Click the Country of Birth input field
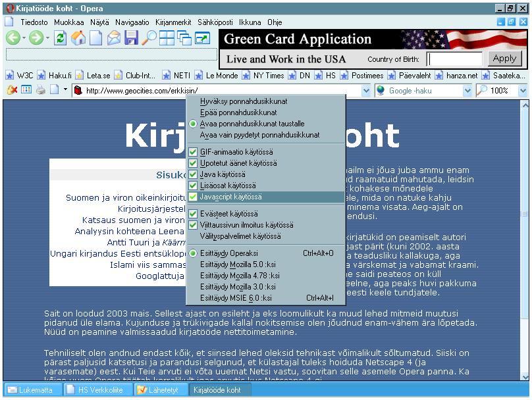532x400 pixels. tap(454, 59)
